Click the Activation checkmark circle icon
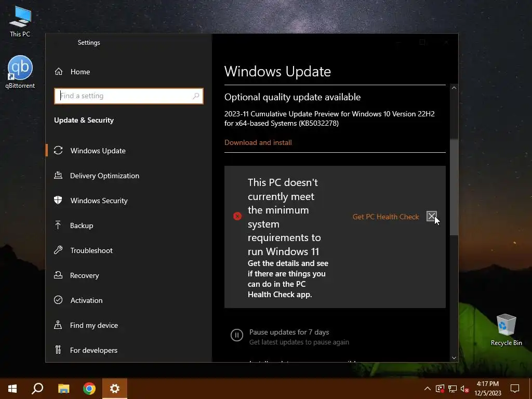Viewport: 532px width, 399px height. pyautogui.click(x=58, y=300)
